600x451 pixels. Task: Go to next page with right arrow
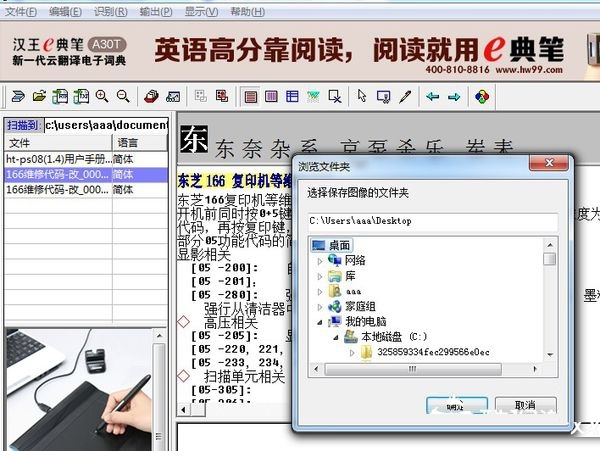[x=454, y=97]
